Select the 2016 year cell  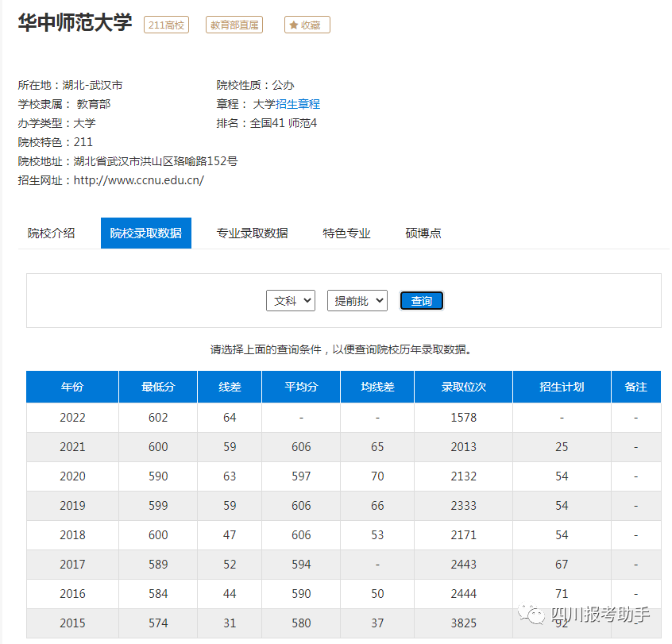point(72,594)
